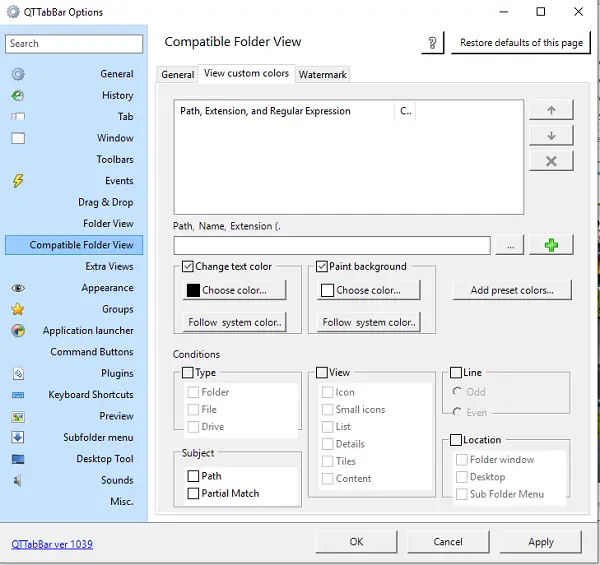Add entry with green plus button
Screen dimensions: 600x565
[x=551, y=245]
